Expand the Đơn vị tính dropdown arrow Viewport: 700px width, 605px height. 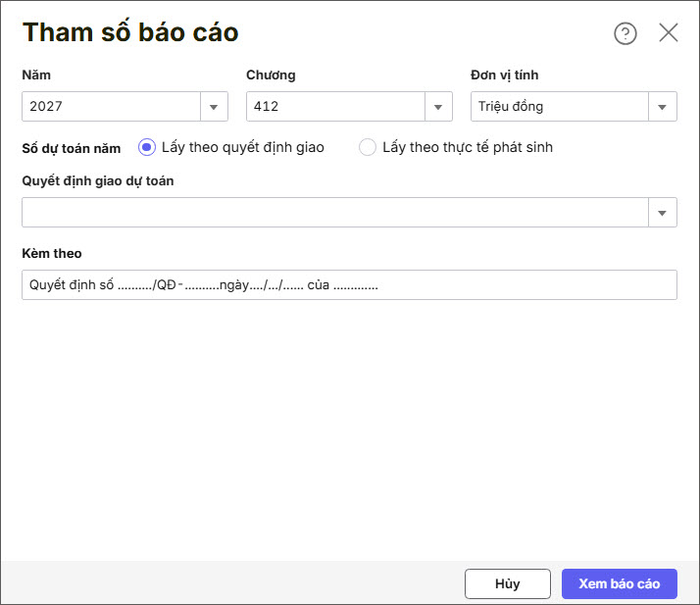tap(663, 107)
